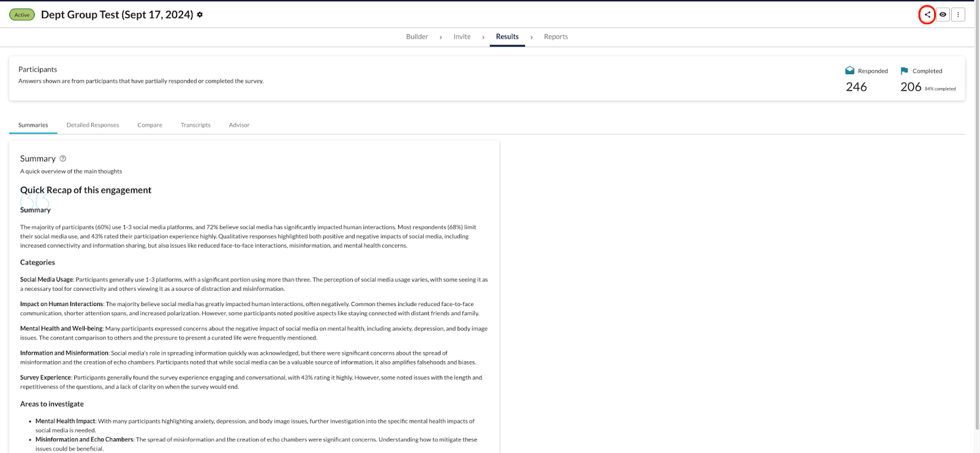Click the Responded envelope icon
980x453 pixels.
(850, 70)
